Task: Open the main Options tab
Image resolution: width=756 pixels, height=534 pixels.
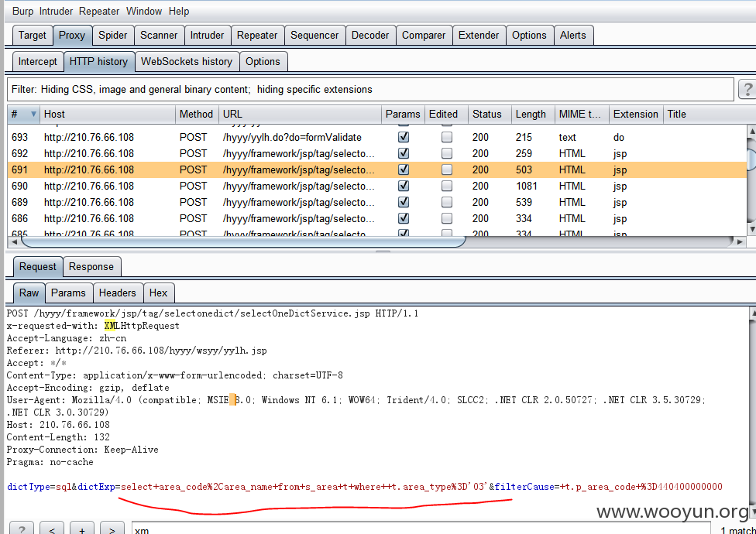Action: tap(529, 36)
